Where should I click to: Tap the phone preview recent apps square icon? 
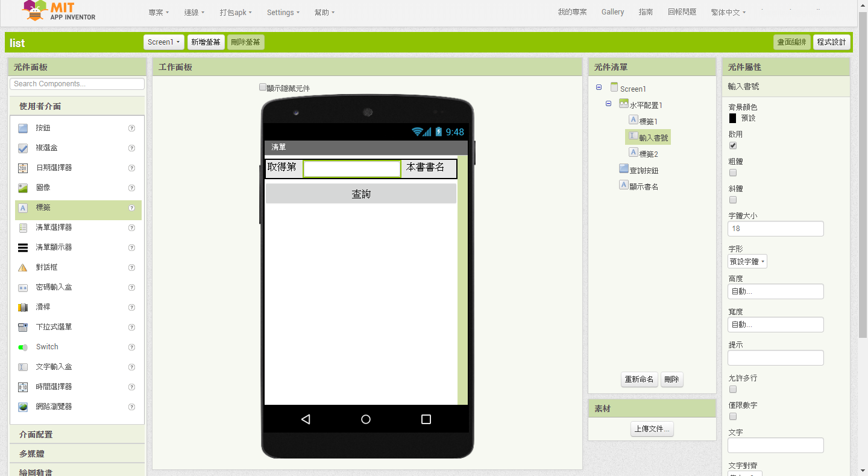(x=426, y=419)
